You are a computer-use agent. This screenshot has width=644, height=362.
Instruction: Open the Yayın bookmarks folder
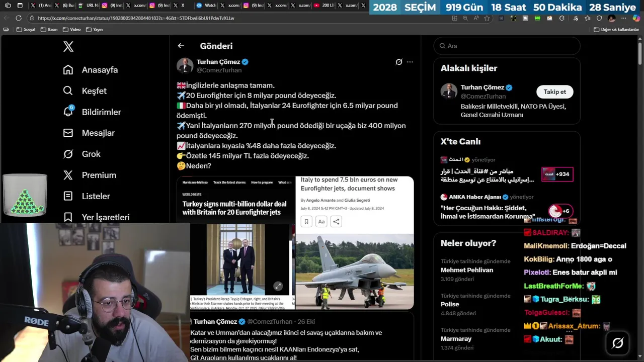point(95,30)
